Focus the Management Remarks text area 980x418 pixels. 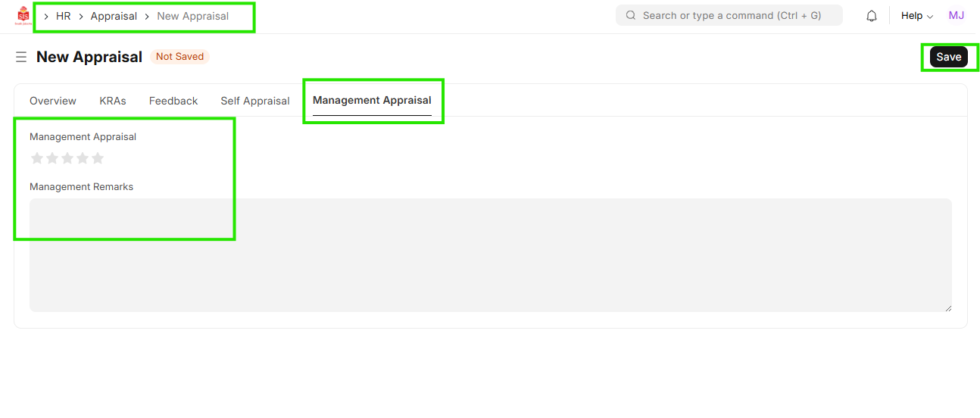pyautogui.click(x=490, y=255)
